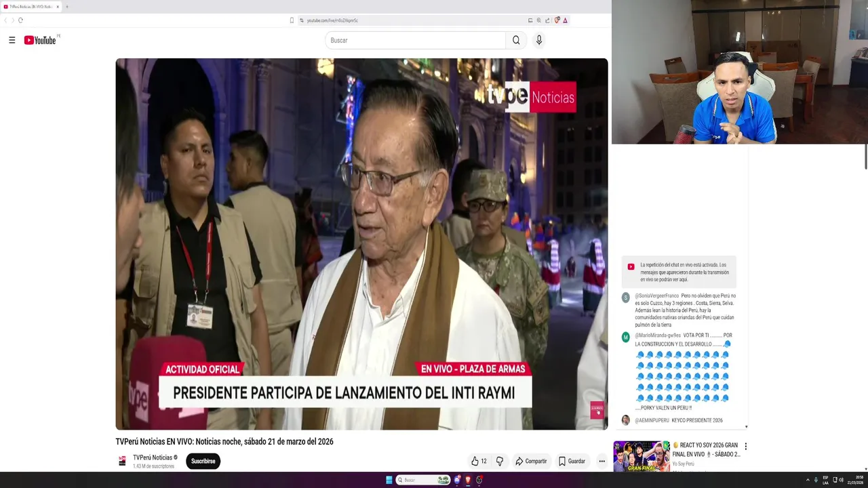
Task: Click the Windows taskbar Buscar search box
Action: [x=424, y=480]
